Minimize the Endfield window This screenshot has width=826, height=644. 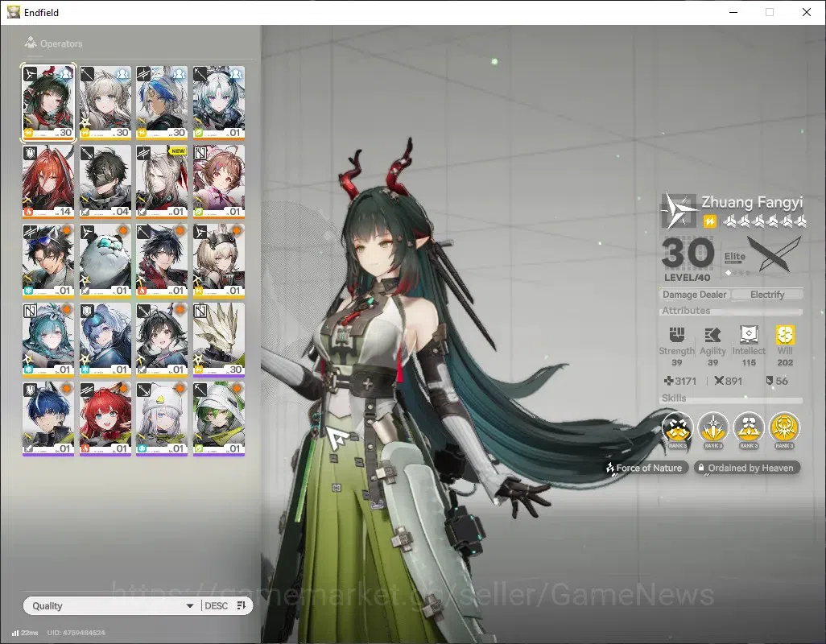(733, 12)
